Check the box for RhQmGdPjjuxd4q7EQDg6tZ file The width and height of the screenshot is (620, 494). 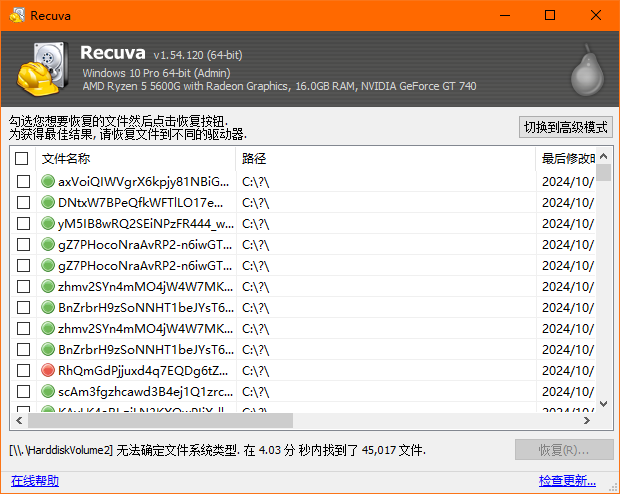point(23,371)
